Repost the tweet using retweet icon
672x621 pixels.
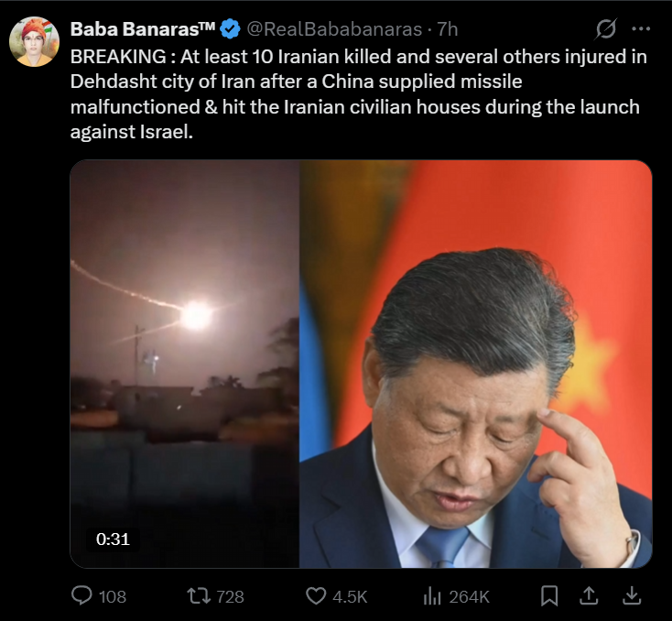pos(199,596)
